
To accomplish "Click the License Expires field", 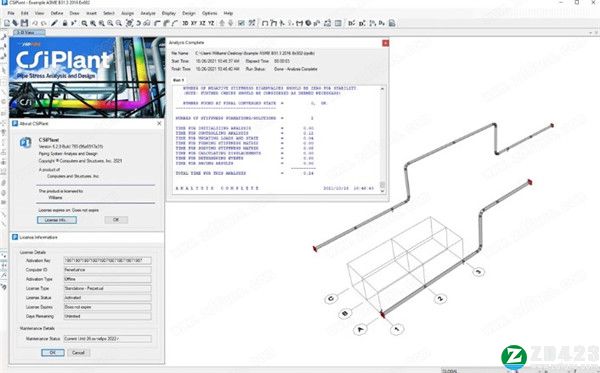I will (107, 307).
